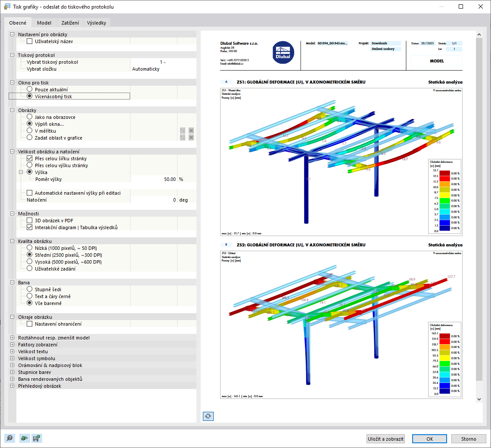491x448 pixels.
Task: Untick Přes celou šířku stránky
Action: [29, 158]
